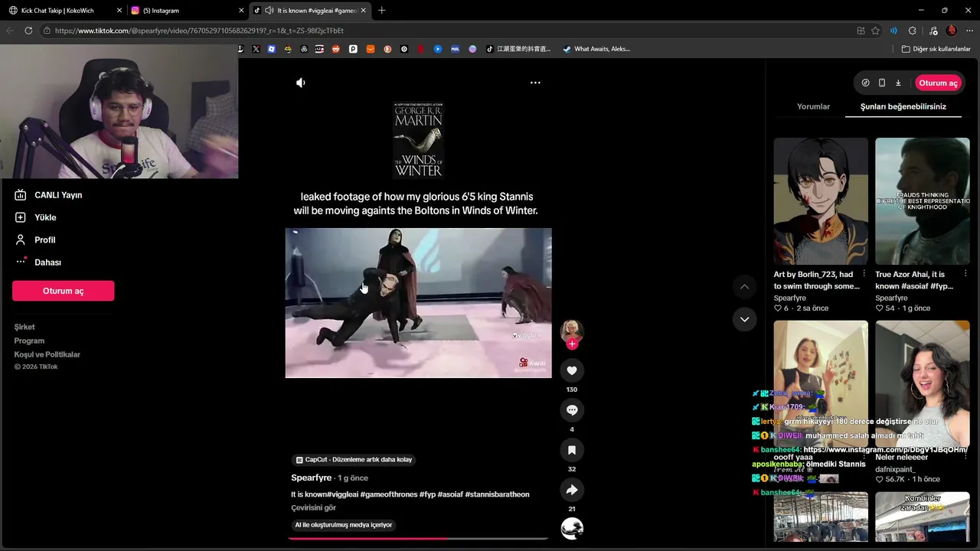
Task: Follow Spearfyre with the plus badge
Action: (x=572, y=344)
